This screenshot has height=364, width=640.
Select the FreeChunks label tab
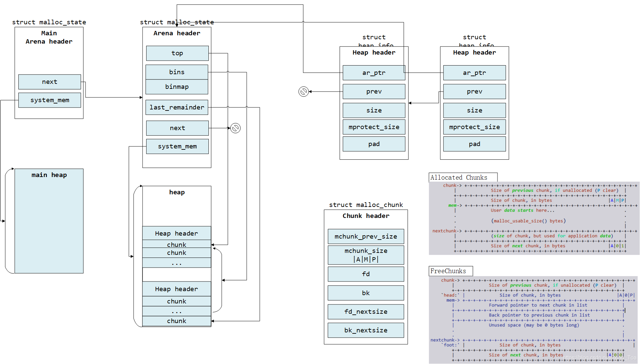point(450,271)
